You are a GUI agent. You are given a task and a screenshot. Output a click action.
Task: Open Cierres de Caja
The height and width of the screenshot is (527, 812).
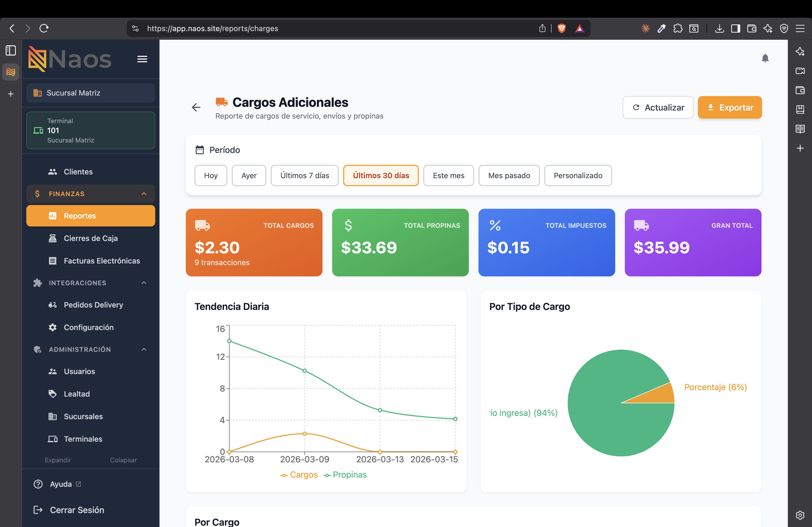click(90, 238)
